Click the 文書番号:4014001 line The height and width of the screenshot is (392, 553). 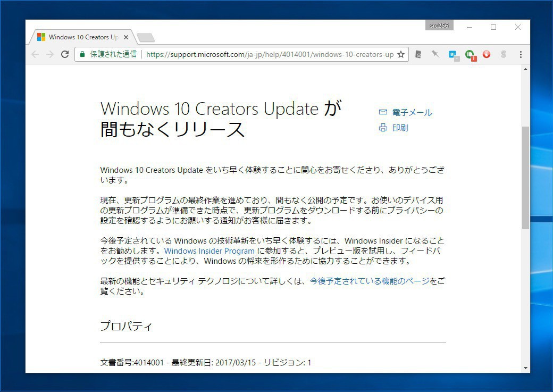click(206, 362)
